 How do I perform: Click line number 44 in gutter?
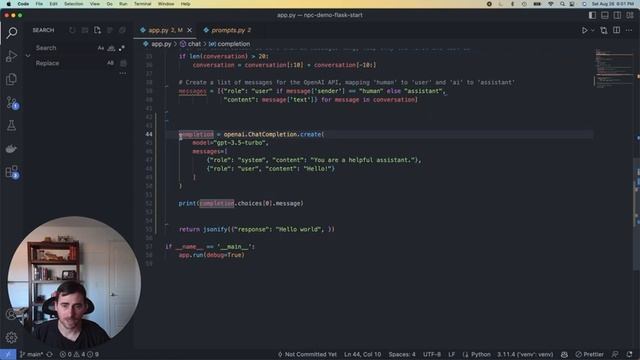click(x=149, y=134)
